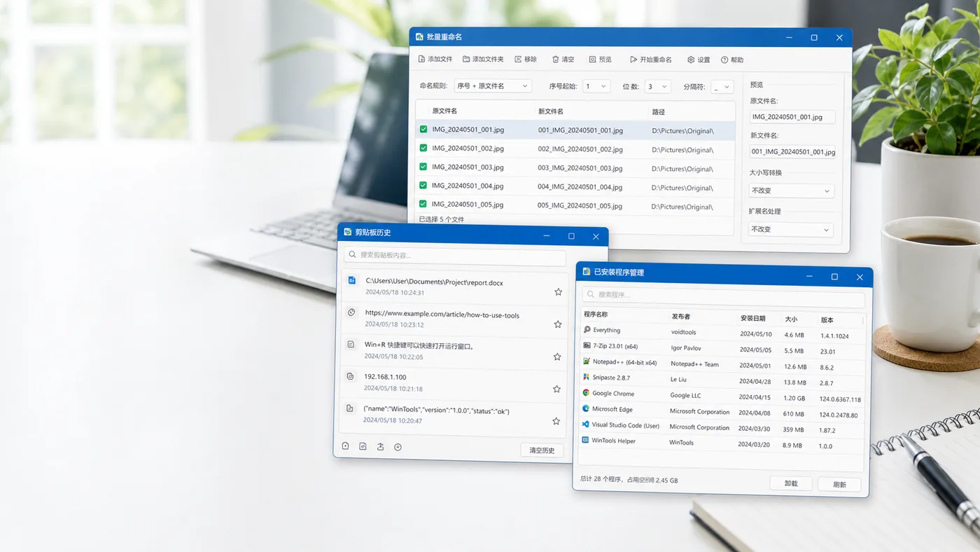Select new name 003_IMG_20240501_003.jpg
This screenshot has width=980, height=552.
(580, 168)
